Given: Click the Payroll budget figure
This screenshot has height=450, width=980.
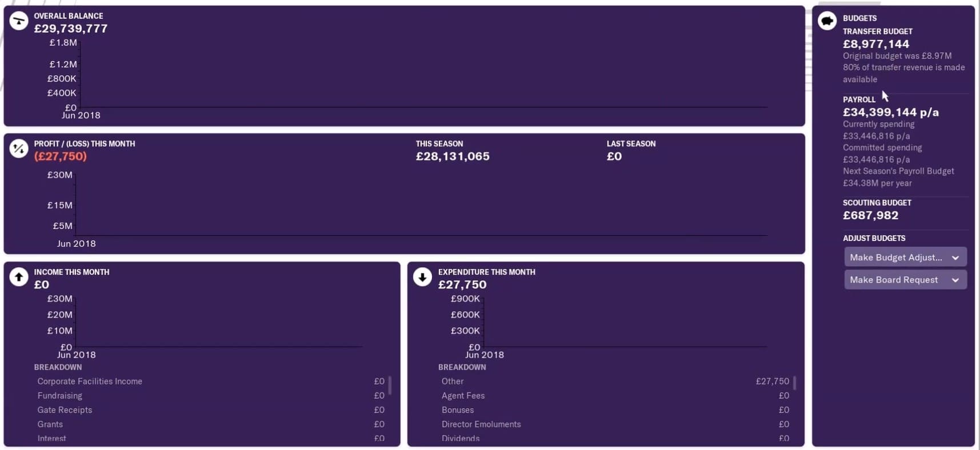Looking at the screenshot, I should 890,112.
